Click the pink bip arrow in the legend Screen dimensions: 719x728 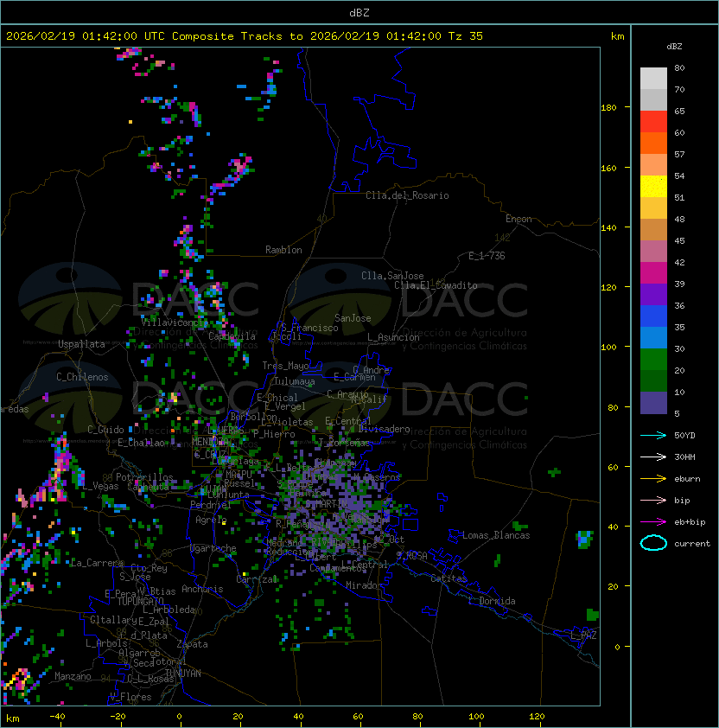click(x=653, y=500)
